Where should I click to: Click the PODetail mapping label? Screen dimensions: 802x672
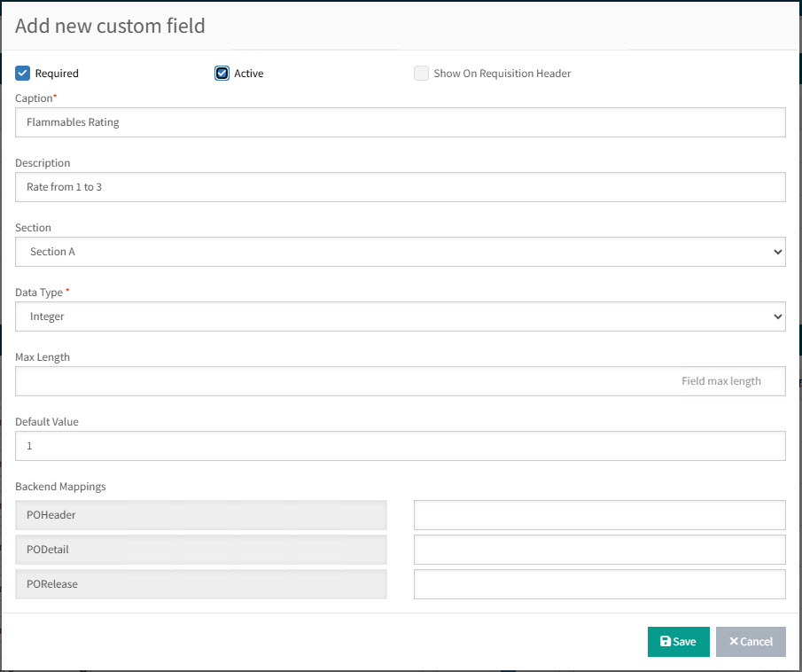pyautogui.click(x=200, y=550)
